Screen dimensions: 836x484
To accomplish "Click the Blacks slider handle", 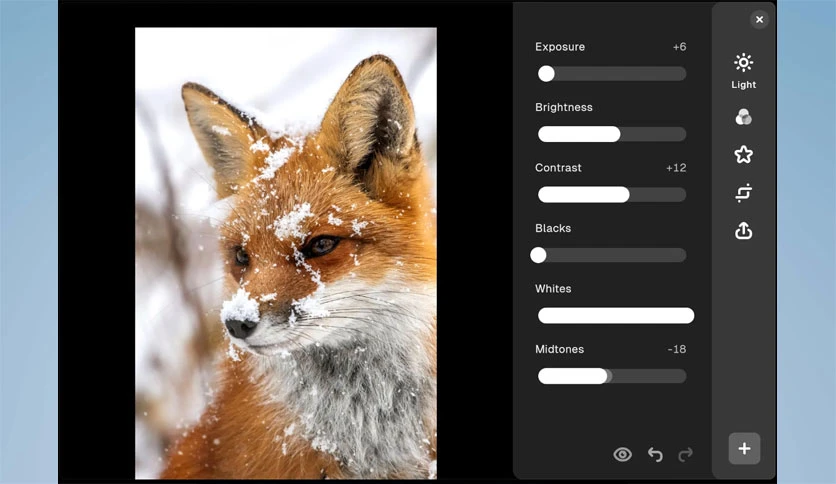I will [538, 255].
